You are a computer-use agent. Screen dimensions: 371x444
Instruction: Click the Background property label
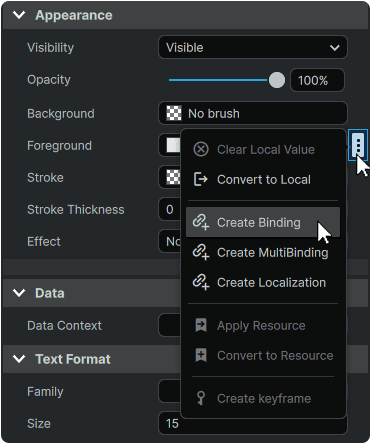click(x=61, y=114)
